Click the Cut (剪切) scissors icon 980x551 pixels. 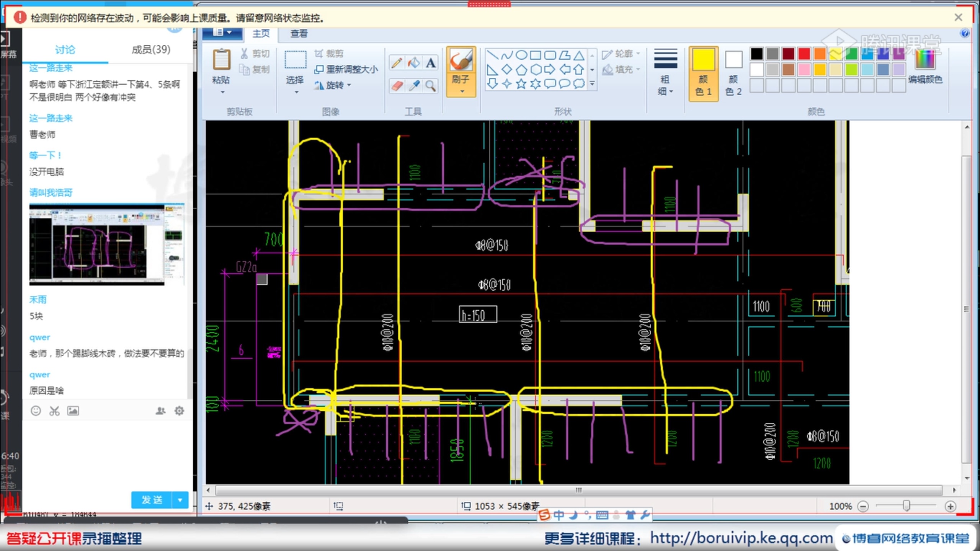244,54
